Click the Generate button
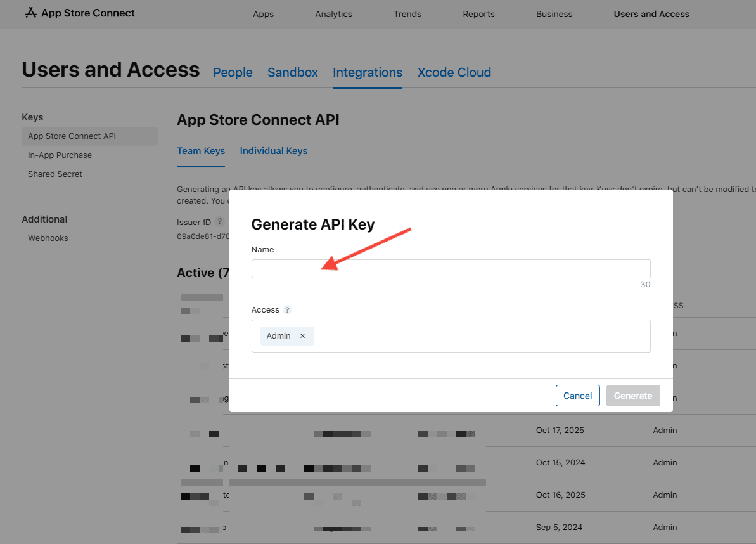 [x=633, y=396]
